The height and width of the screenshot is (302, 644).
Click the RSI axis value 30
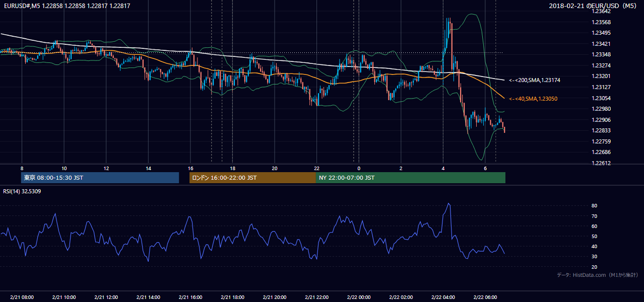click(594, 257)
